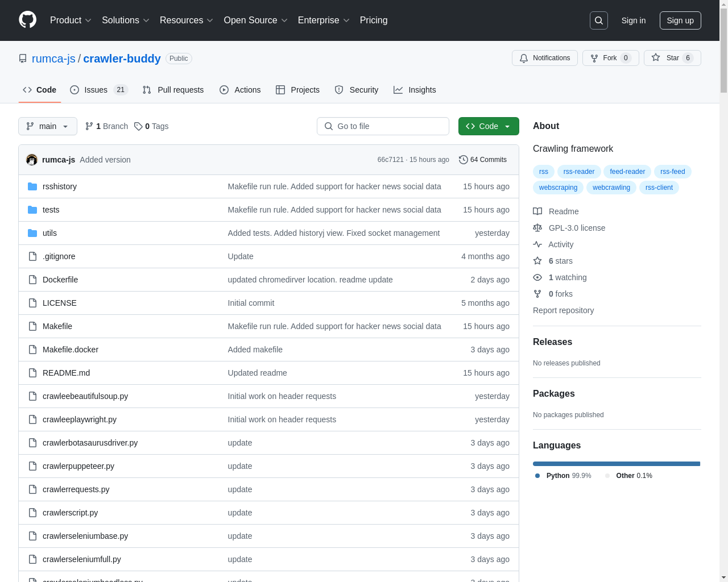Open Report repository link
The height and width of the screenshot is (582, 728).
coord(563,310)
